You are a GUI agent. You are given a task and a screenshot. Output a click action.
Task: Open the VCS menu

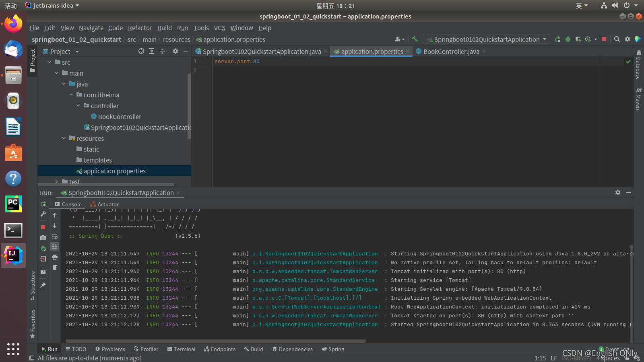tap(219, 28)
